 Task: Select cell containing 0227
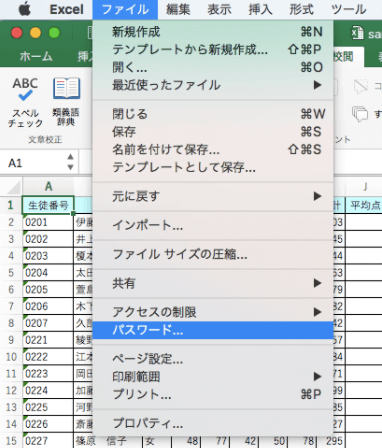(48, 441)
